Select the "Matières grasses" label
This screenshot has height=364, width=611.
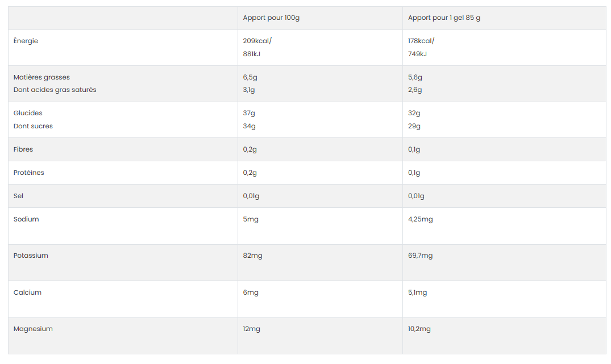pyautogui.click(x=41, y=77)
